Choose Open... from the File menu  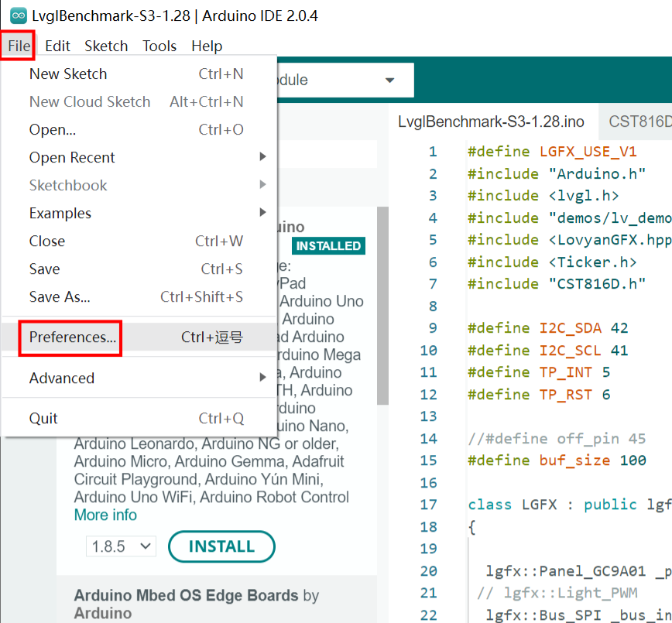139,129
